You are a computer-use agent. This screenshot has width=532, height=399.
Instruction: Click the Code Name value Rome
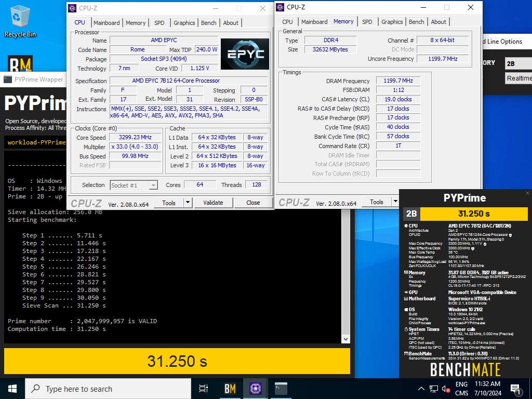[x=137, y=49]
